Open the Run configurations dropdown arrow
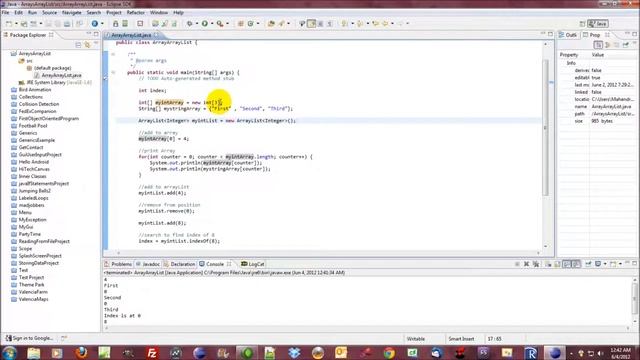The width and height of the screenshot is (640, 360). (x=212, y=24)
